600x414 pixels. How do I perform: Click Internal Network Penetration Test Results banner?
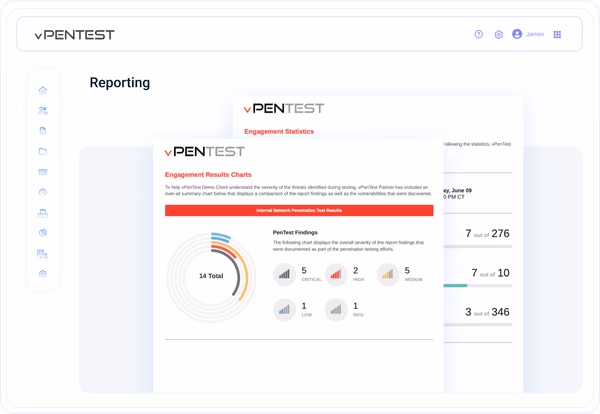(x=299, y=210)
